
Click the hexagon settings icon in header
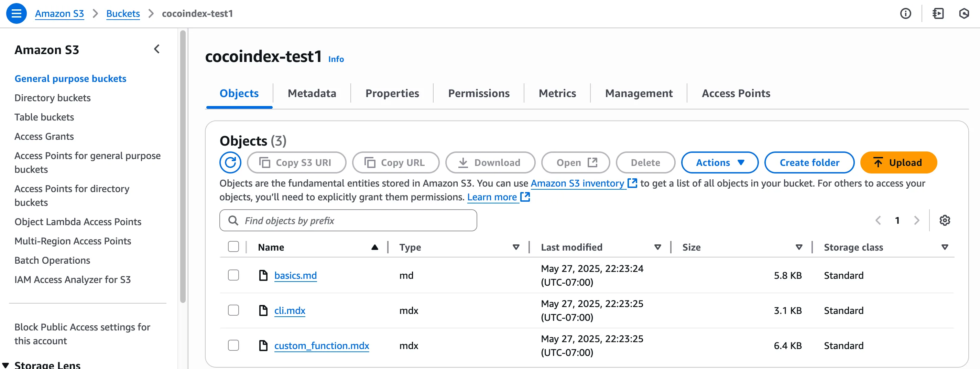click(964, 14)
